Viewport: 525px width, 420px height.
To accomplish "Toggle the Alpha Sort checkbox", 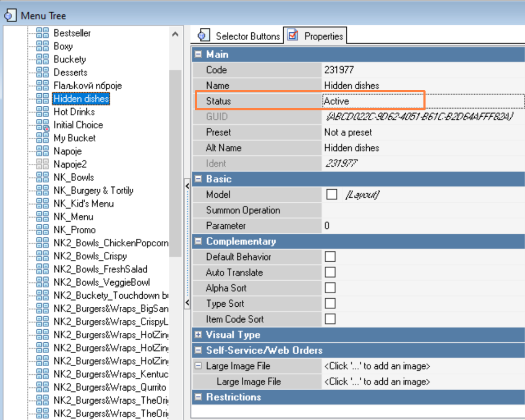I will click(x=330, y=288).
